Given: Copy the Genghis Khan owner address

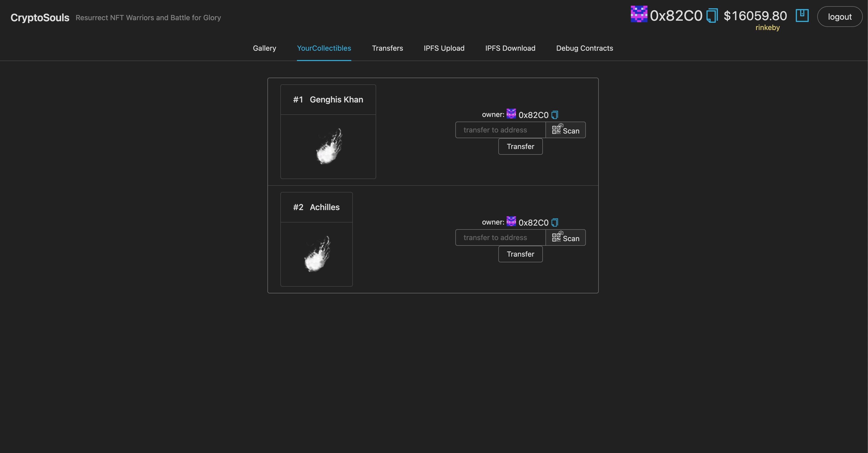Looking at the screenshot, I should click(x=555, y=115).
